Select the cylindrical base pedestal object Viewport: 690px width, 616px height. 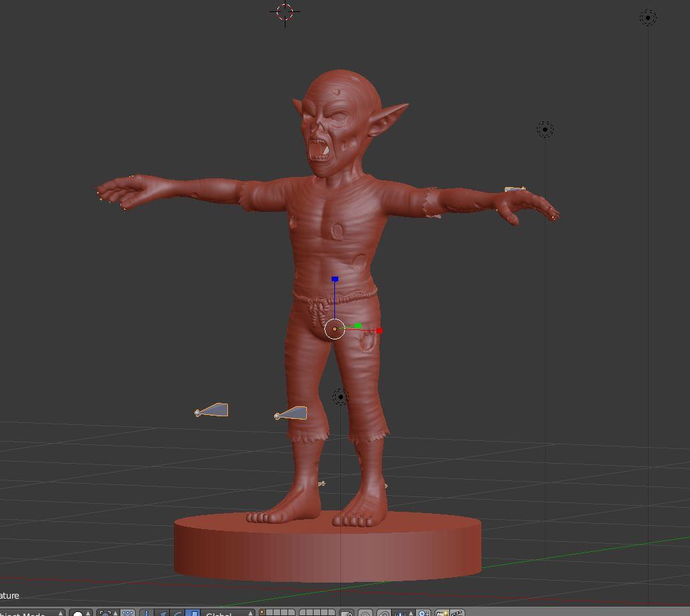point(328,551)
